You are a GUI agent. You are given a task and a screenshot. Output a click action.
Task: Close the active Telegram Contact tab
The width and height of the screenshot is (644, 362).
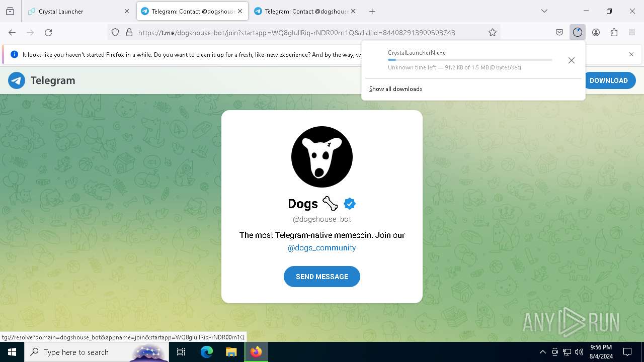tap(240, 11)
